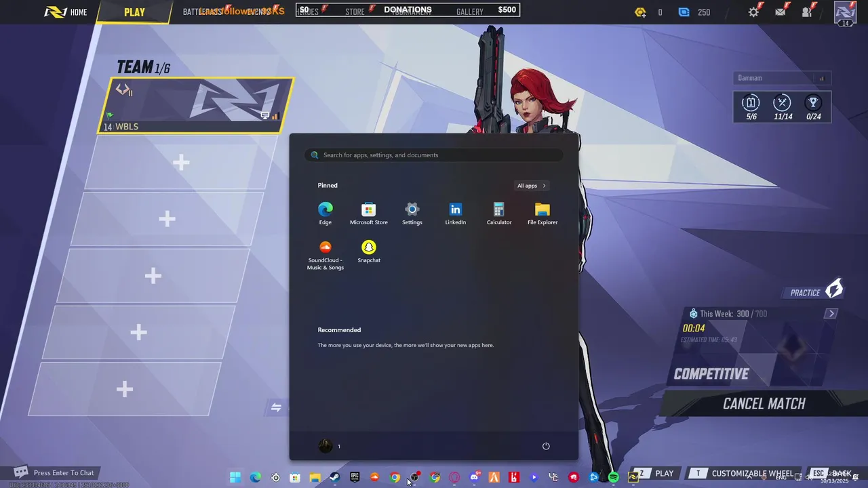Viewport: 868px width, 488px height.
Task: Expand the All apps list
Action: [x=531, y=186]
